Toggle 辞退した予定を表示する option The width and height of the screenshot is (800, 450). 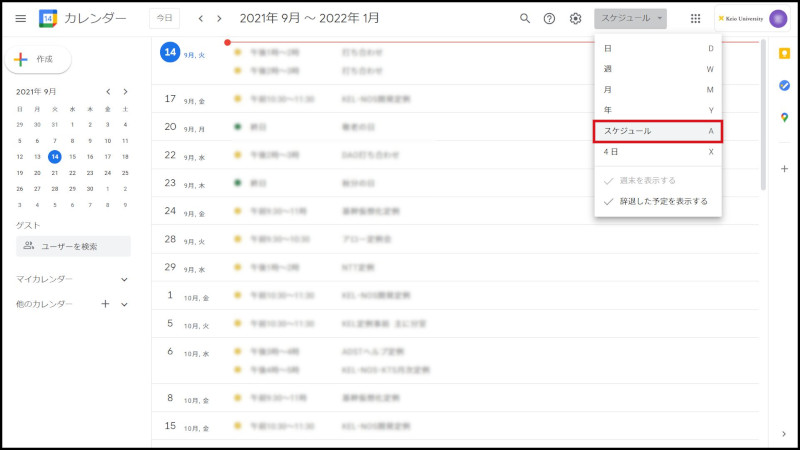pos(656,201)
